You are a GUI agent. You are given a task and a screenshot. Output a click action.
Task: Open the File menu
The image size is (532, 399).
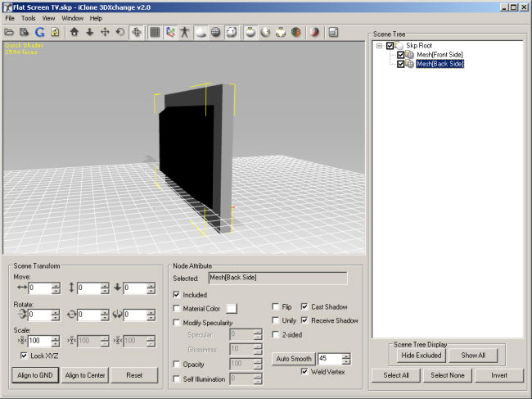pyautogui.click(x=10, y=18)
